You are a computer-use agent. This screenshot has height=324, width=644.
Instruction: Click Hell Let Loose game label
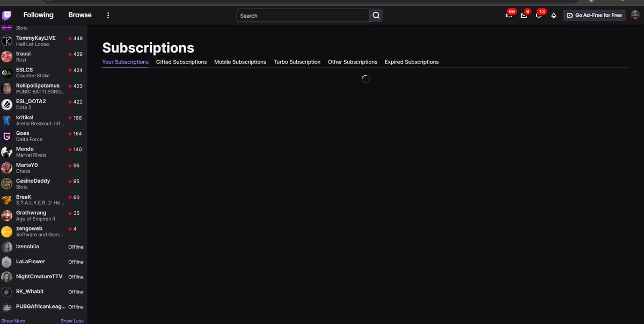coord(32,44)
